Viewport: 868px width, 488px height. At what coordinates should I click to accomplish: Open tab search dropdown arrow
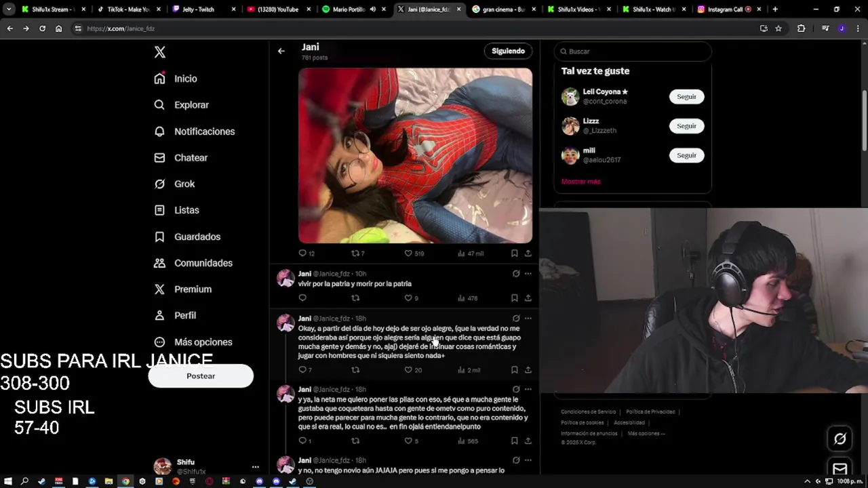pyautogui.click(x=9, y=9)
